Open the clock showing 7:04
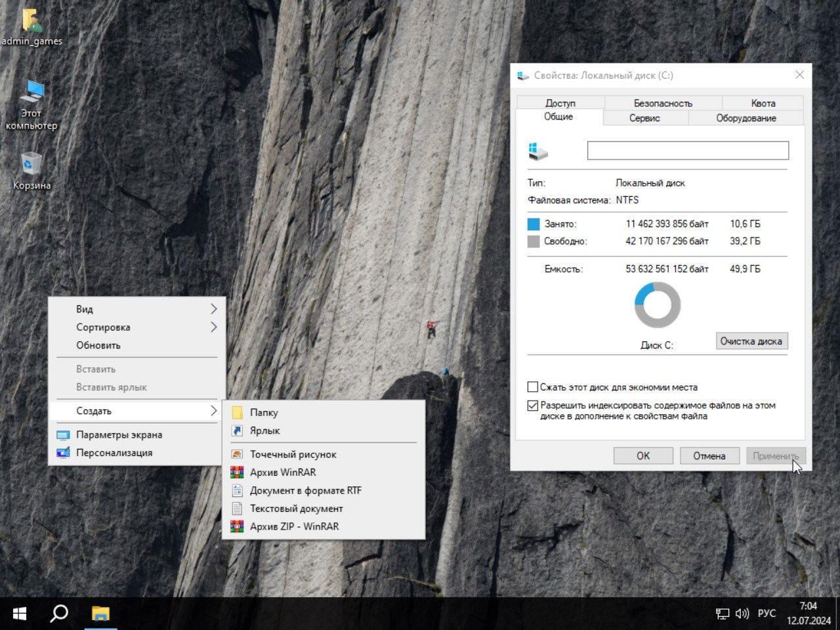Viewport: 840px width, 630px height. (808, 614)
